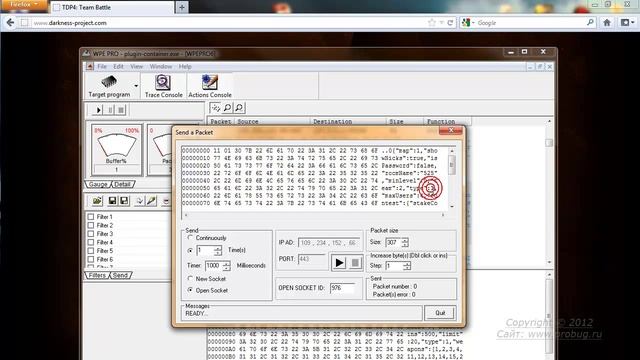
Task: Send the packet with the play button
Action: point(339,263)
